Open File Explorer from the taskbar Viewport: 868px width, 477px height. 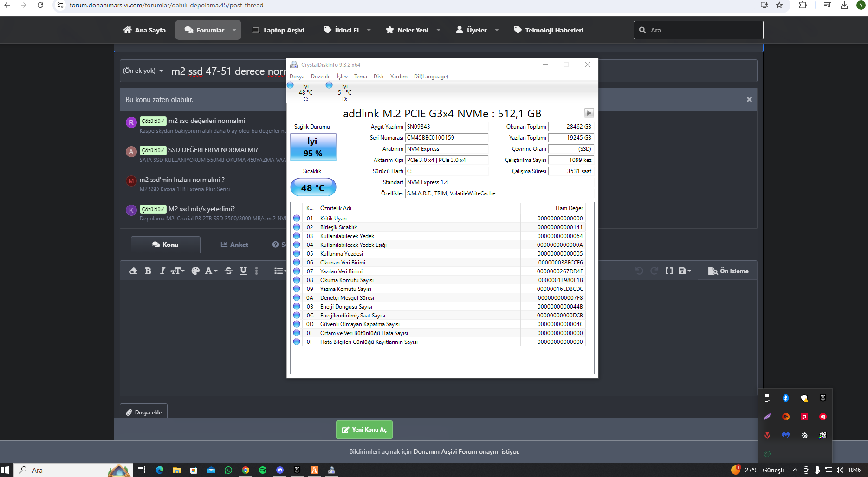[177, 470]
